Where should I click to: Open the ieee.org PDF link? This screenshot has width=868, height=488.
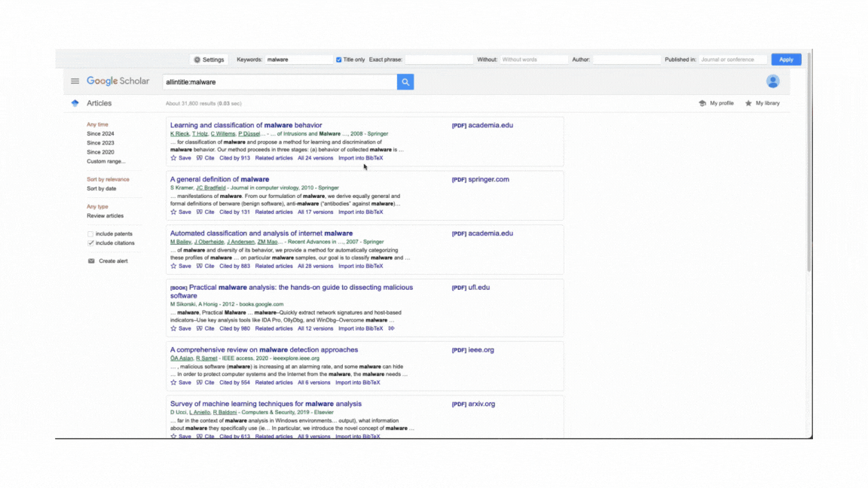point(472,349)
